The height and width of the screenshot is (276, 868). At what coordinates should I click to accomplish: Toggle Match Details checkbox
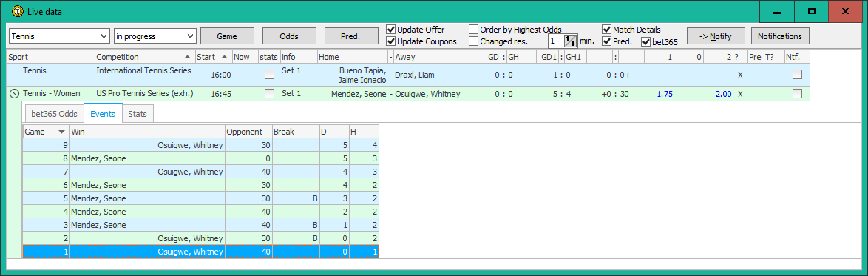point(607,30)
